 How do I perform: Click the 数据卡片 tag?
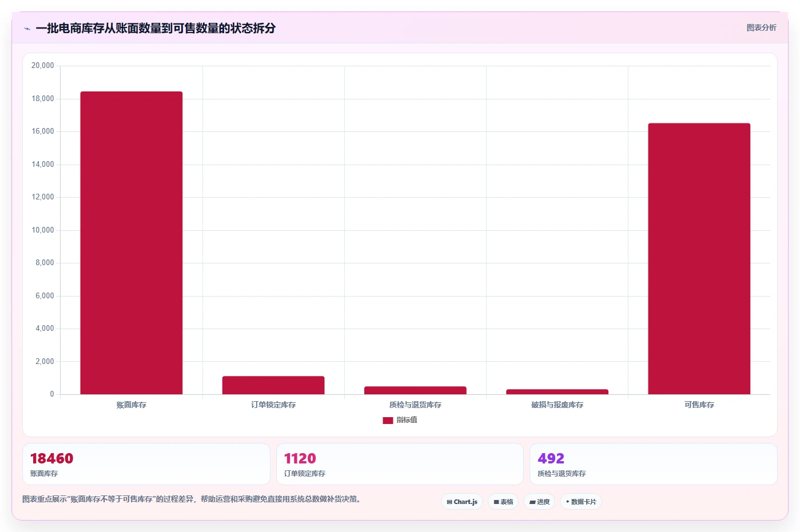pyautogui.click(x=581, y=502)
